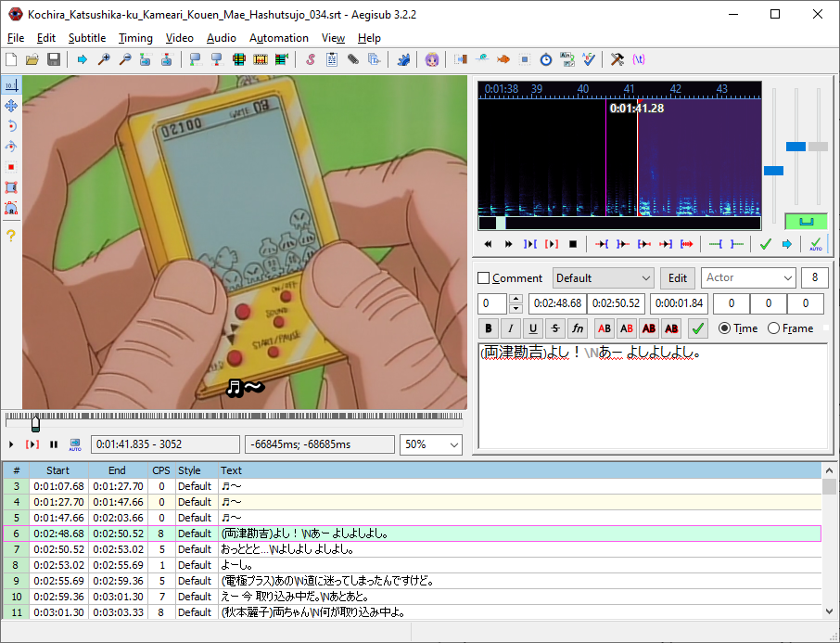
Task: Select the standard crosshair video tool
Action: 11,85
